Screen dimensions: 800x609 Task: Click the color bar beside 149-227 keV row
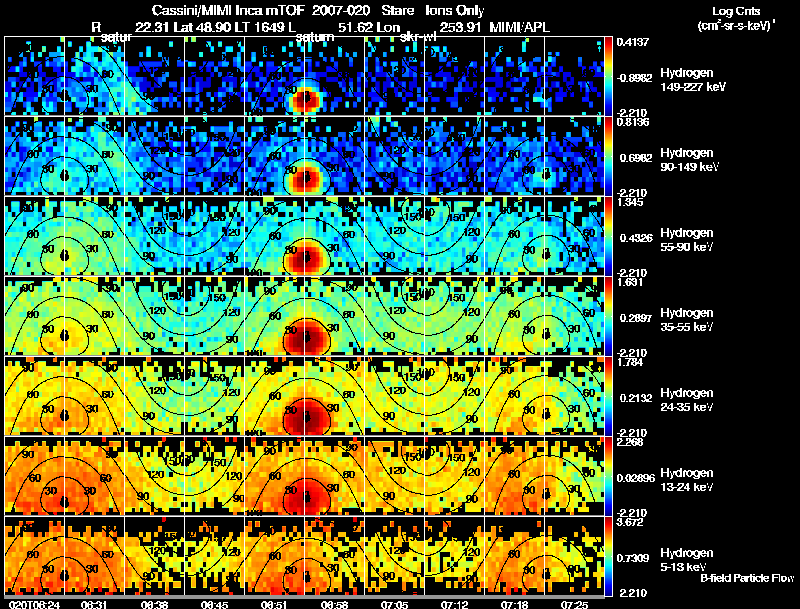[608, 76]
